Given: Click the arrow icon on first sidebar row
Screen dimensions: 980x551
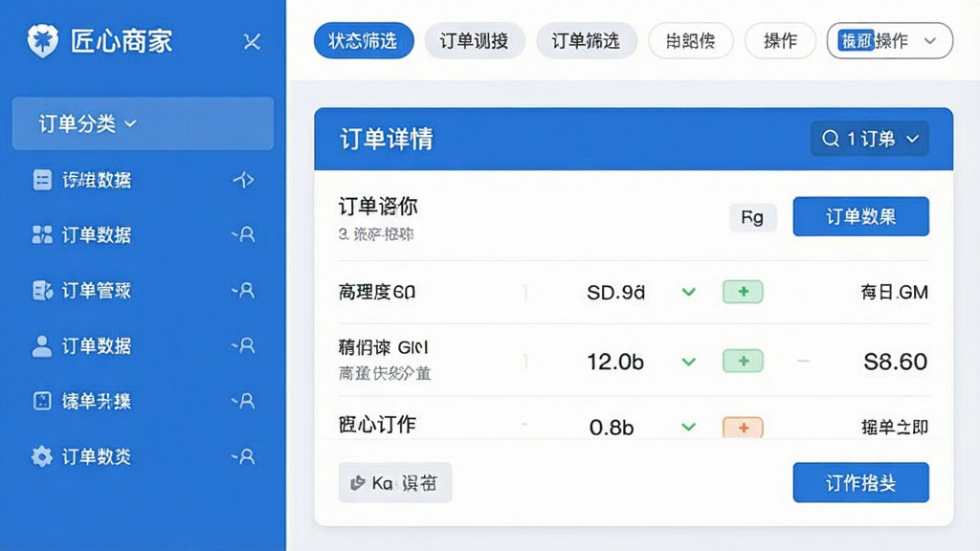Looking at the screenshot, I should pos(244,180).
